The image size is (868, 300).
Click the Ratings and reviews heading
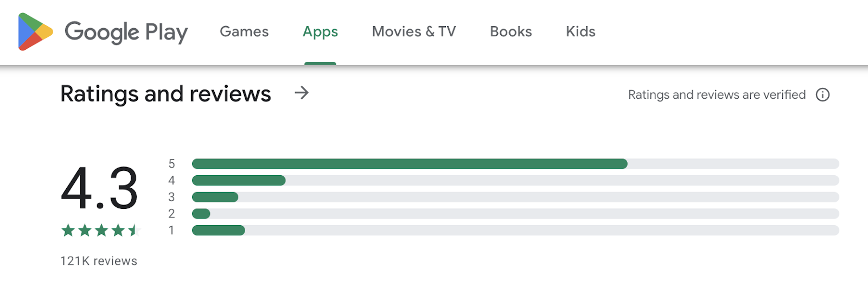click(165, 94)
